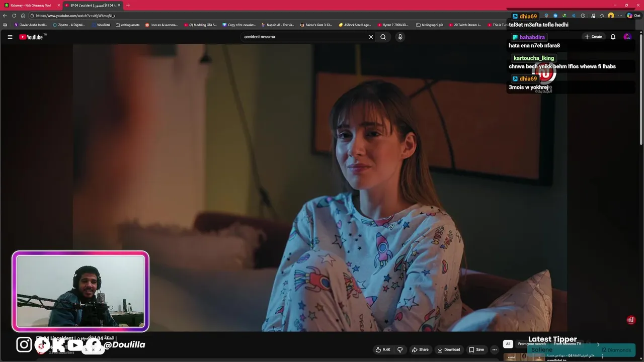Screen dimensions: 644x362
Task: Open the 20 Twitch Stream bookmark
Action: click(x=465, y=25)
